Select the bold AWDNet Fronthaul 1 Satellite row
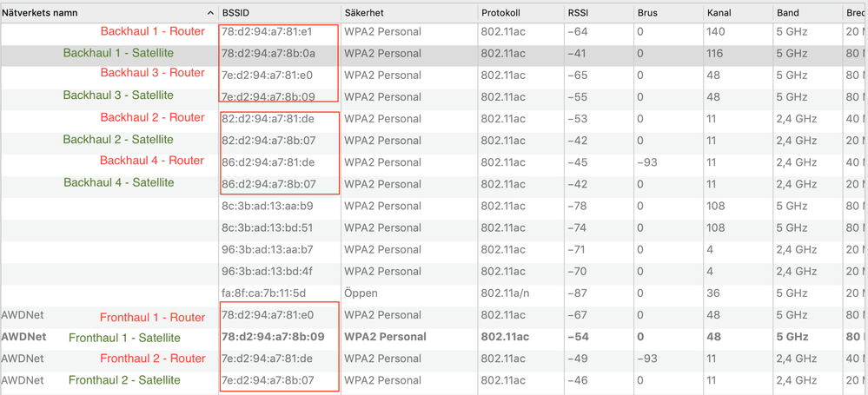Image resolution: width=868 pixels, height=395 pixels. pyautogui.click(x=124, y=338)
